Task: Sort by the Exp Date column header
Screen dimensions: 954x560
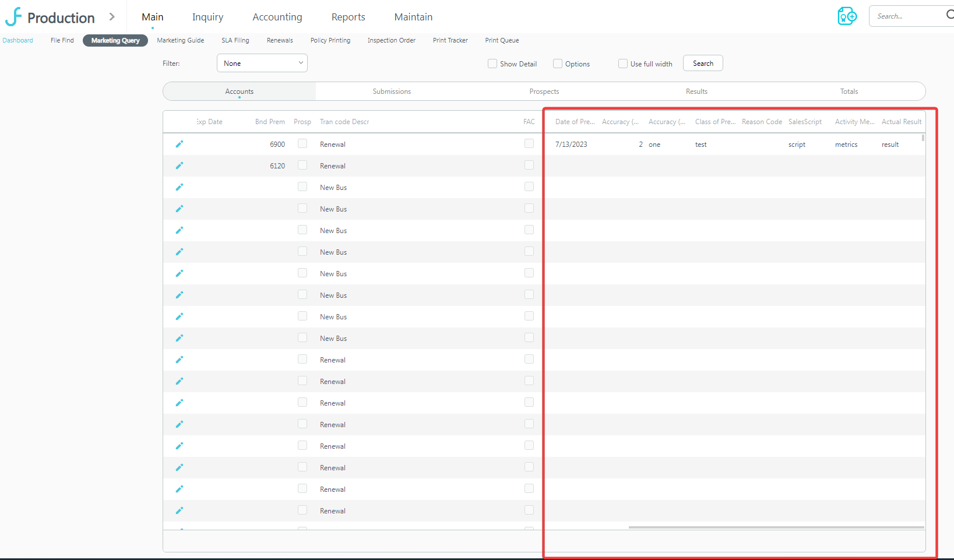Action: pyautogui.click(x=209, y=122)
